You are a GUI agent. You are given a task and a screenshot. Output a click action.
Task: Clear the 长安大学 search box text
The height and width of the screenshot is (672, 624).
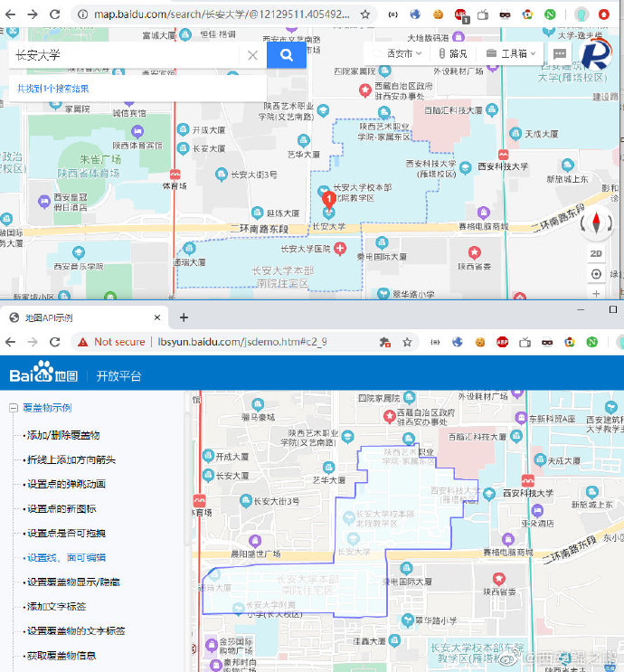click(x=253, y=55)
